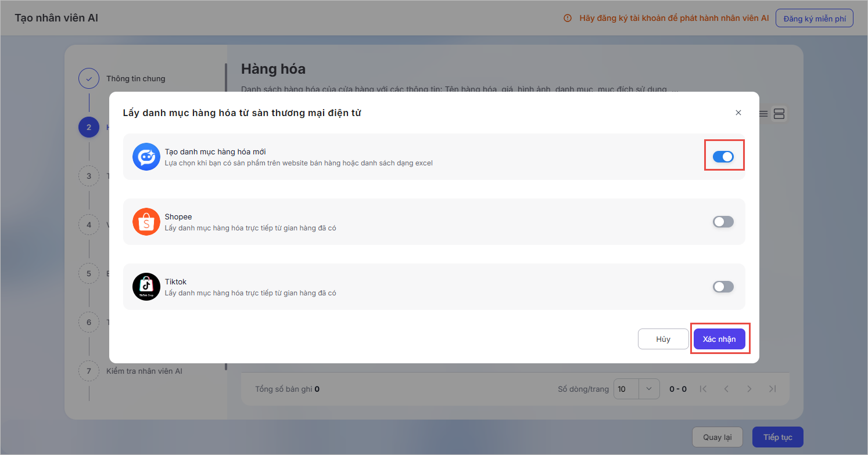
Task: Disable the Tạo danh mục hàng hóa mới toggle
Action: 723,157
